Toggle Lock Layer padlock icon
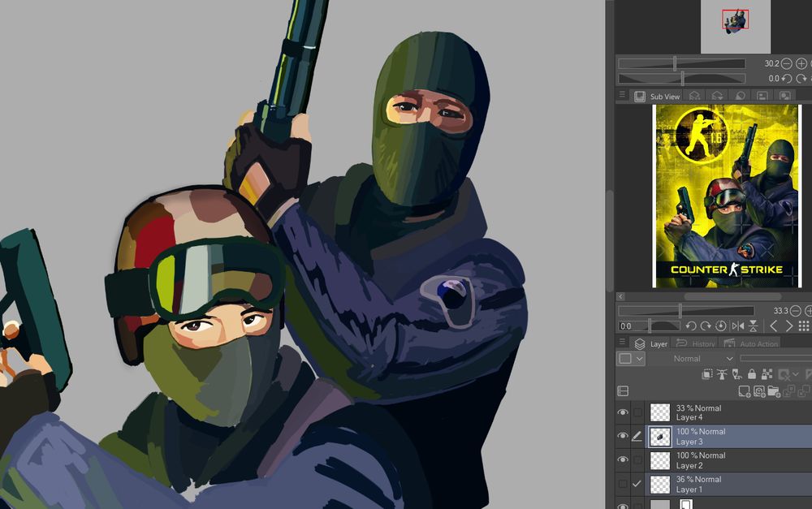 [752, 374]
